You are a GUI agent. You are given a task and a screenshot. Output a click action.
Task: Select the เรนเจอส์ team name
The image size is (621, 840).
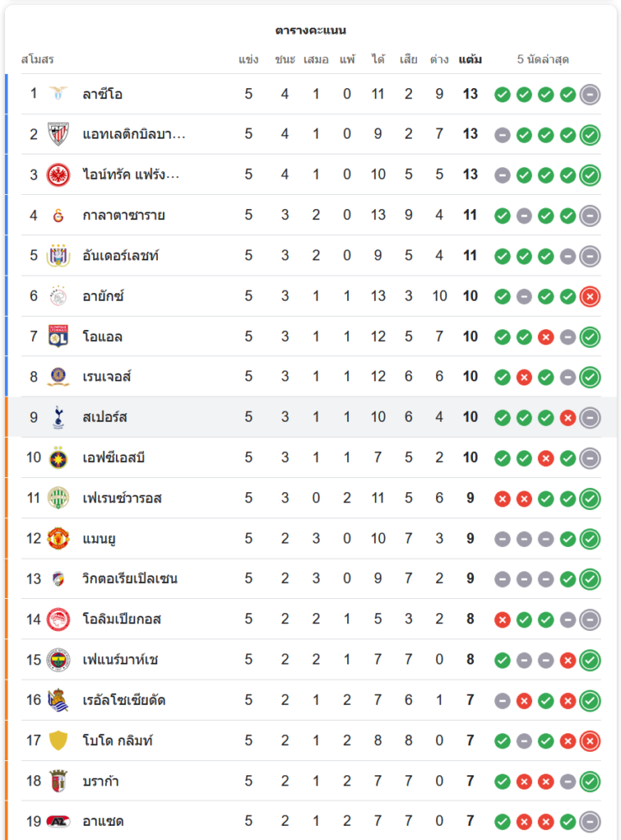(x=107, y=376)
